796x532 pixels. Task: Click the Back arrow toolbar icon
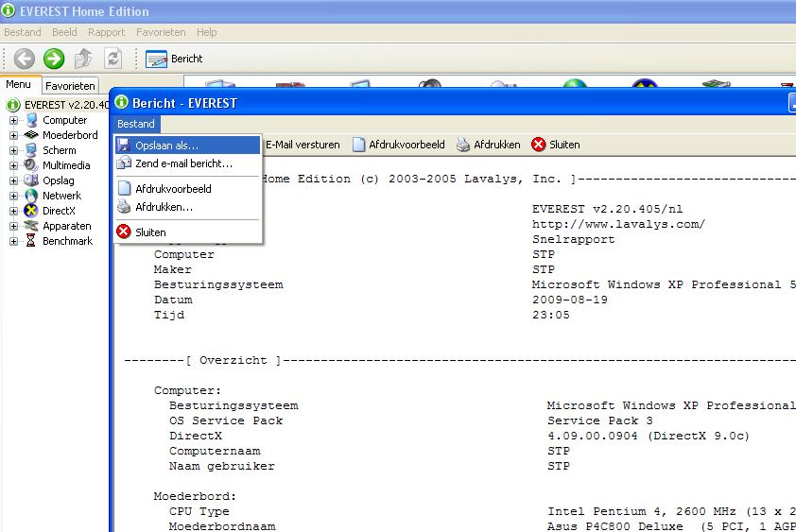[x=24, y=59]
